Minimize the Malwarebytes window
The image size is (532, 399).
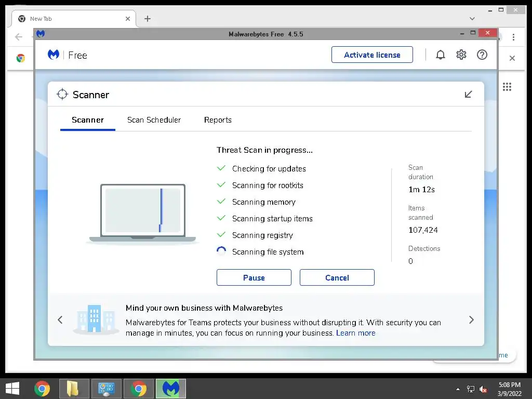(x=462, y=33)
